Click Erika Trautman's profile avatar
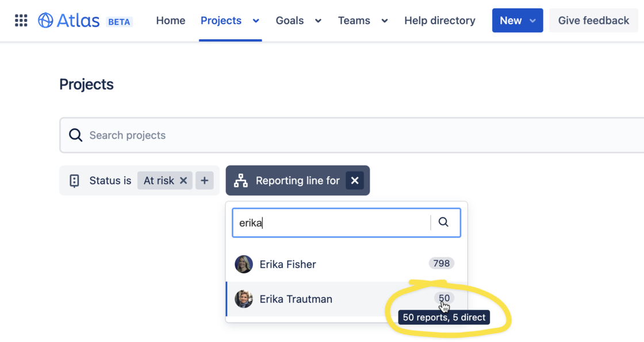The height and width of the screenshot is (342, 644). coord(243,299)
